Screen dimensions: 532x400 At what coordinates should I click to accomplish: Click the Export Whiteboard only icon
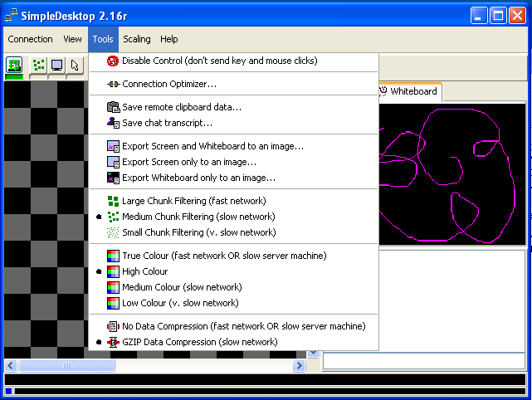click(113, 178)
